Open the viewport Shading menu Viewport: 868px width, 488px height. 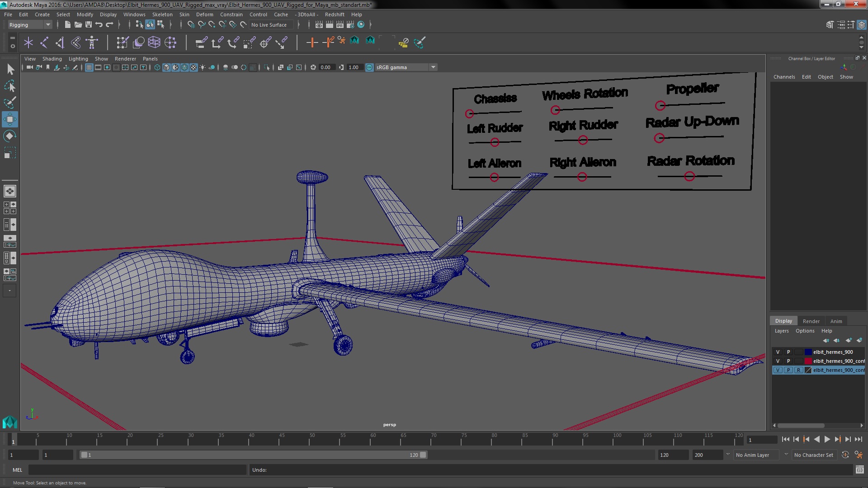click(52, 59)
